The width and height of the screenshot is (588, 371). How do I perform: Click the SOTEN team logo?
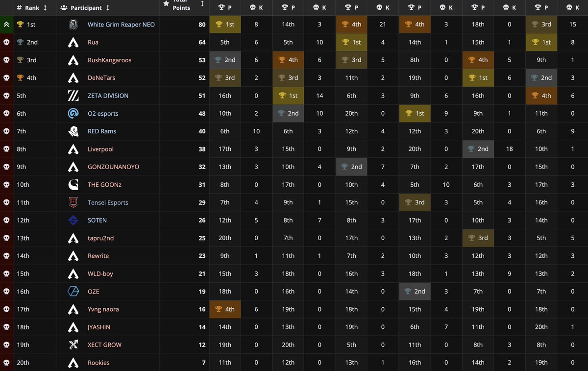[73, 220]
